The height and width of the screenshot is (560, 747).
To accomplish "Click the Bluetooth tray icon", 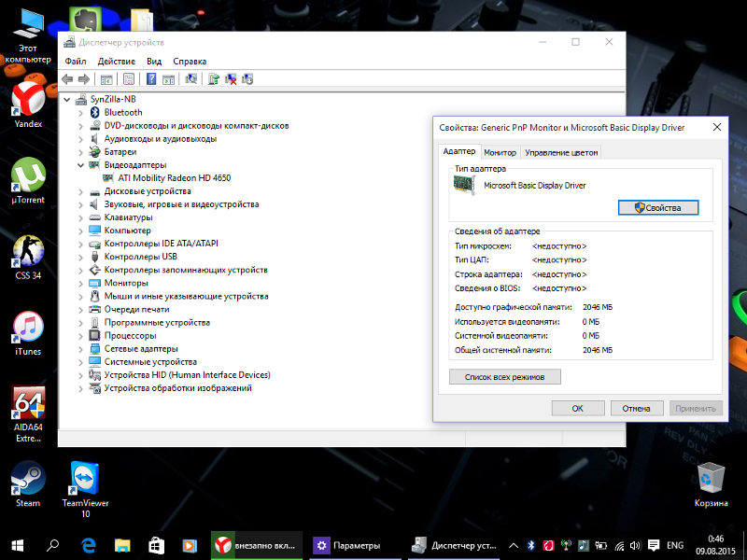I will click(530, 546).
